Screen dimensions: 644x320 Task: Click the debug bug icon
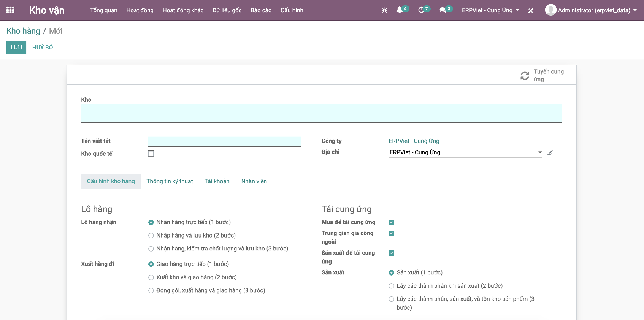[384, 10]
